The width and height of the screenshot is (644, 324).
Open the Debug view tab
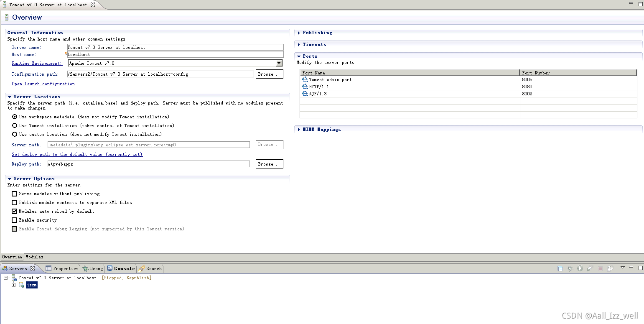coord(93,268)
